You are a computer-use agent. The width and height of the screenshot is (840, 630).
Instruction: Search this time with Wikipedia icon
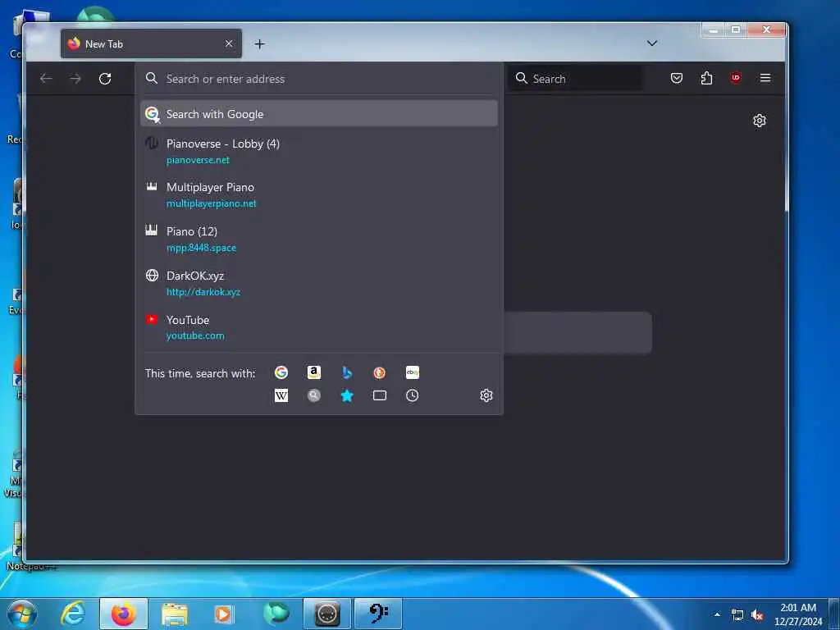click(281, 395)
